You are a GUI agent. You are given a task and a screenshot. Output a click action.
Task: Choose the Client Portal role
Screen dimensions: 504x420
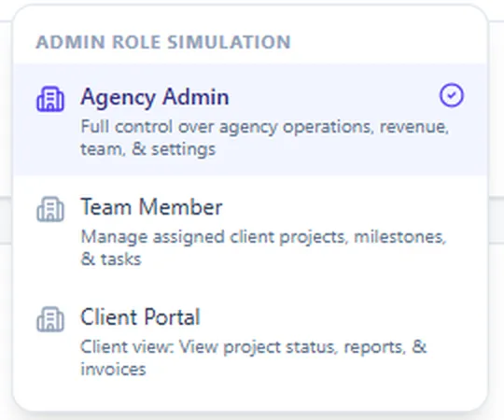(x=250, y=341)
